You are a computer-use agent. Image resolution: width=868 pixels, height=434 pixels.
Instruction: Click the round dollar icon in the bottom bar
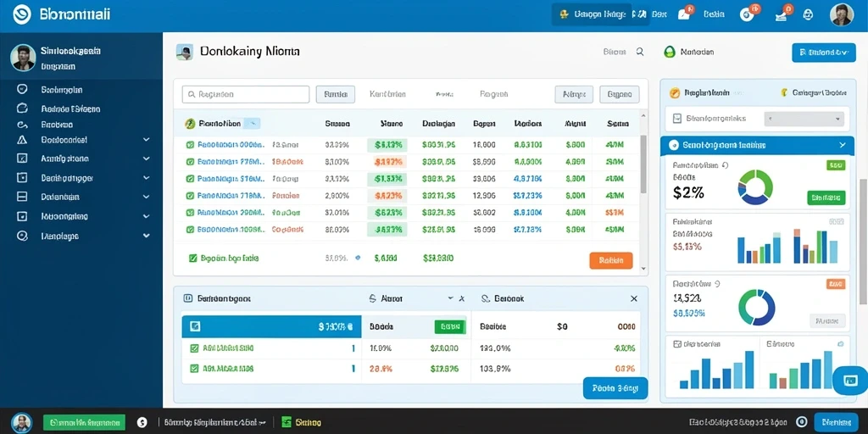(x=142, y=422)
